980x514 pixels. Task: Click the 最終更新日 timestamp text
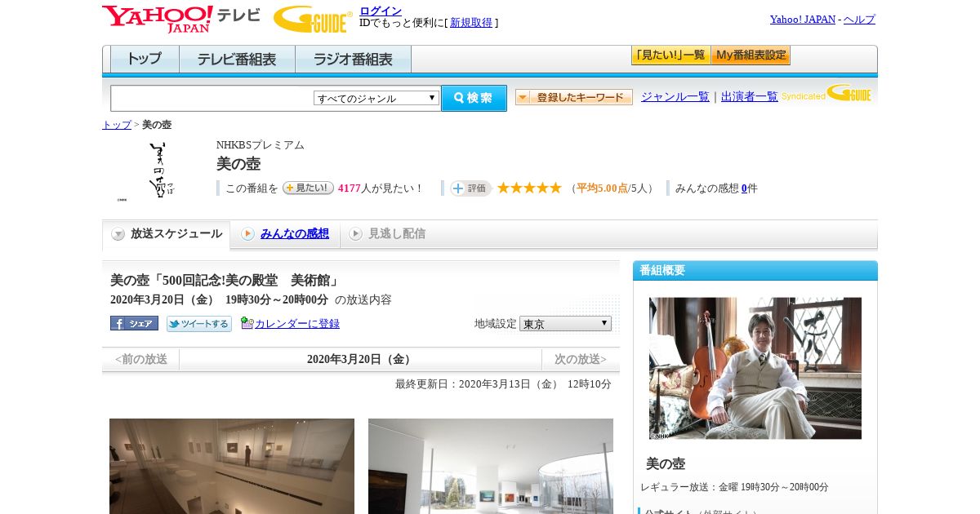(503, 384)
